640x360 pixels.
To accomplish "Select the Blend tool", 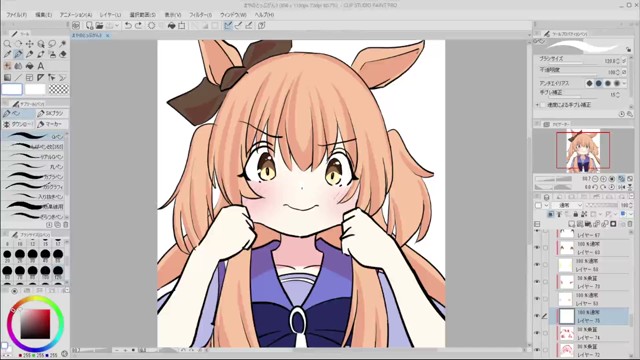I will [x=18, y=66].
